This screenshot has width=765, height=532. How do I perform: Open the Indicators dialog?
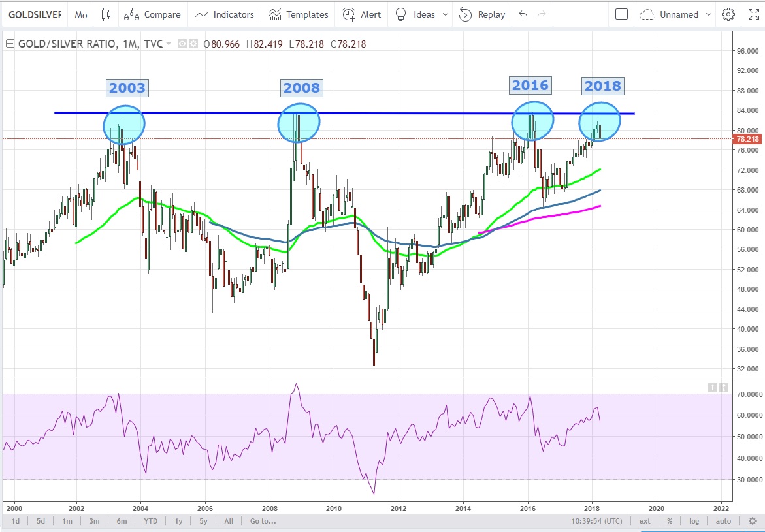pos(225,14)
